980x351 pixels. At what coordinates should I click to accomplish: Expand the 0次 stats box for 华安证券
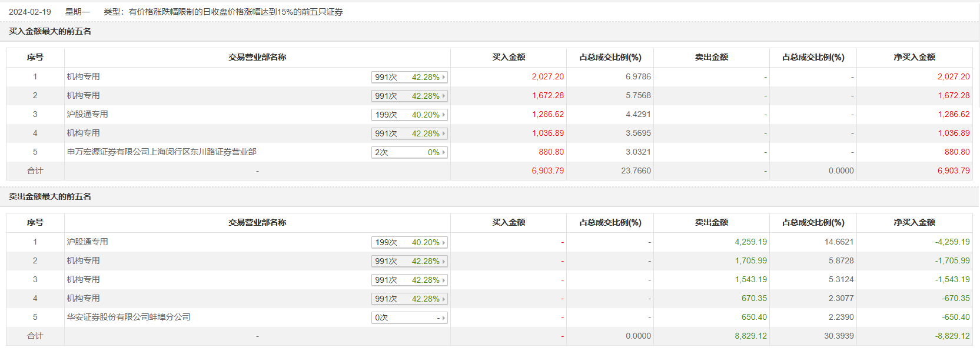tap(444, 317)
